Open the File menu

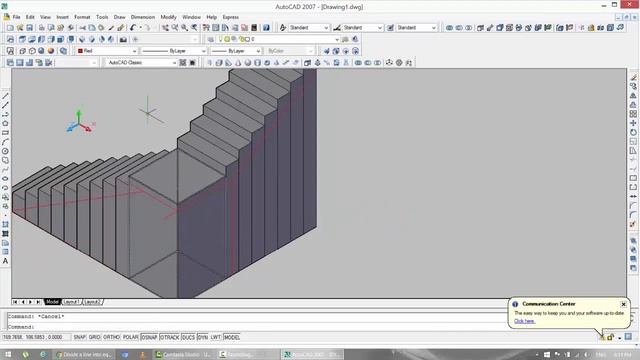(x=16, y=17)
